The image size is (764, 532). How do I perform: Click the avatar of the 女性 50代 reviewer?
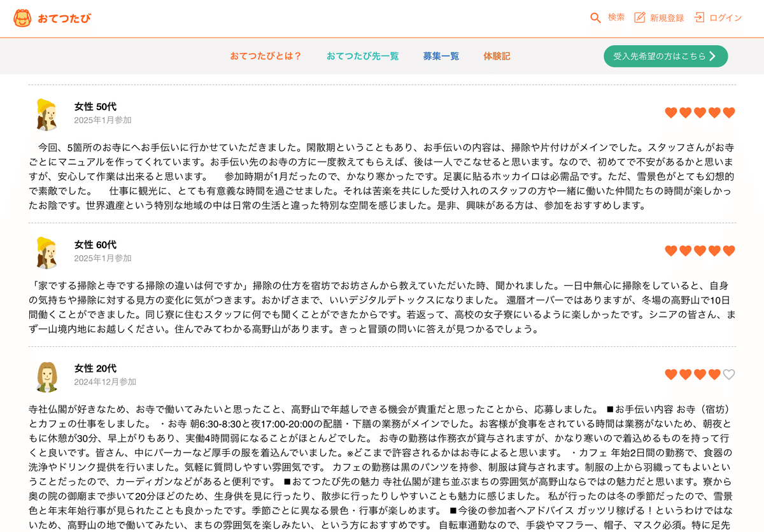pyautogui.click(x=46, y=115)
